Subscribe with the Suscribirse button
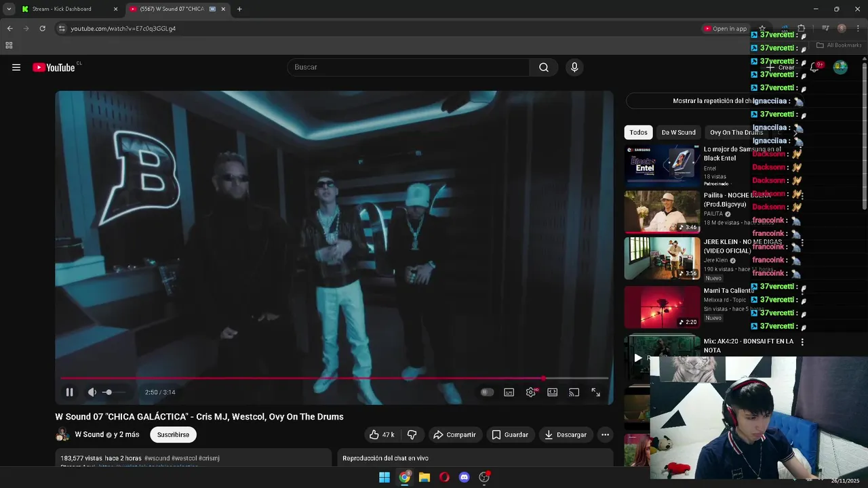 (x=173, y=434)
